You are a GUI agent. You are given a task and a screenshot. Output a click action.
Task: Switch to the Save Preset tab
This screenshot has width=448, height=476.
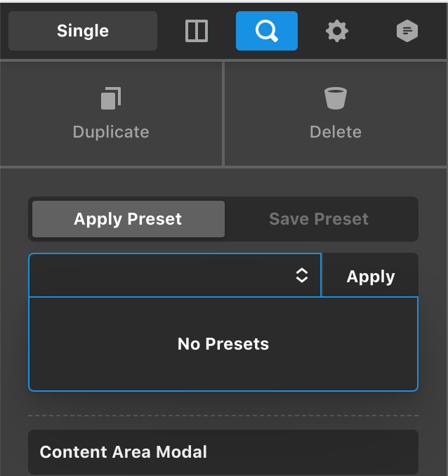(319, 219)
